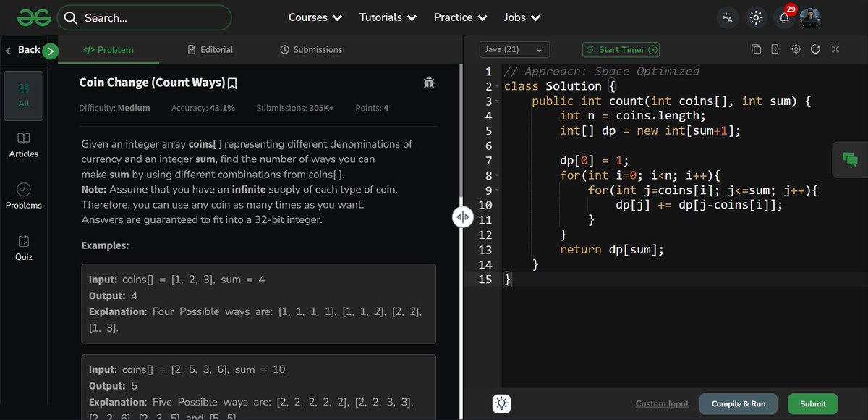Toggle light/dark theme

pyautogui.click(x=756, y=17)
